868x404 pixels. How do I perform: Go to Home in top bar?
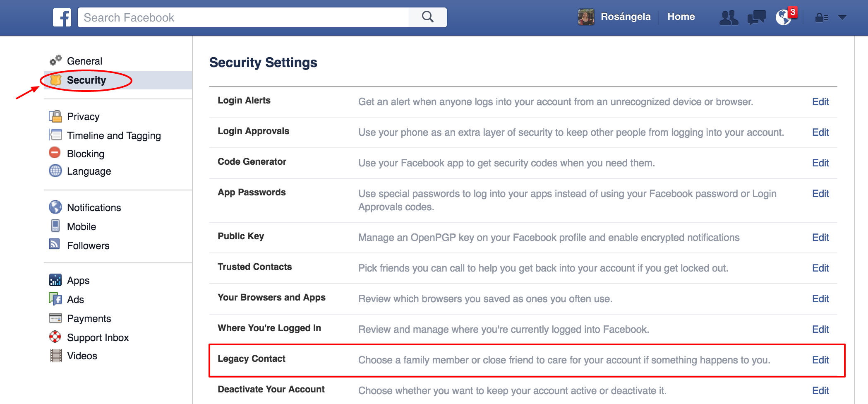(x=681, y=17)
